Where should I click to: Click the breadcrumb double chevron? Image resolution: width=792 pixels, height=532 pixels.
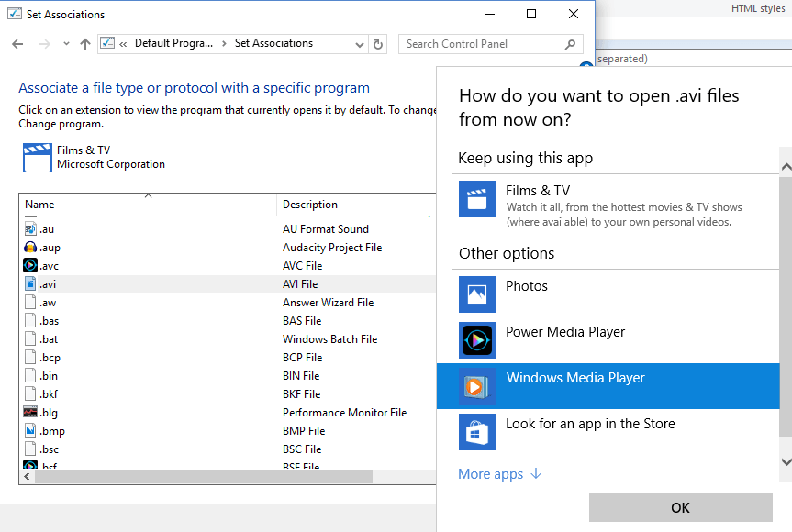(x=123, y=44)
